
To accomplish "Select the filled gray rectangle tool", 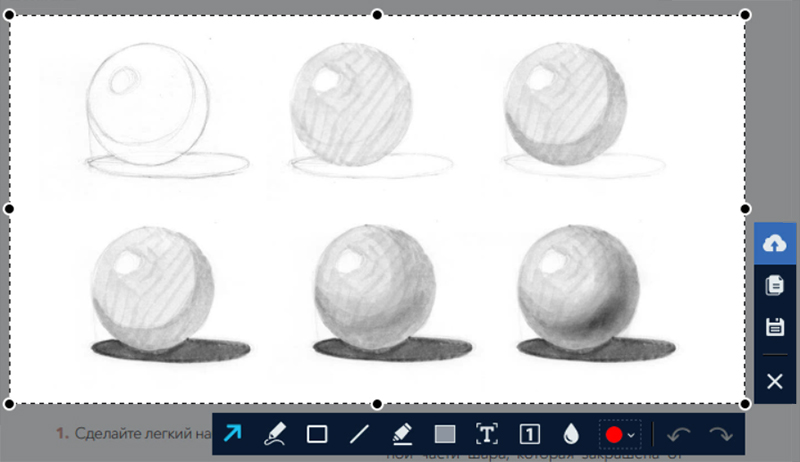I will point(445,434).
